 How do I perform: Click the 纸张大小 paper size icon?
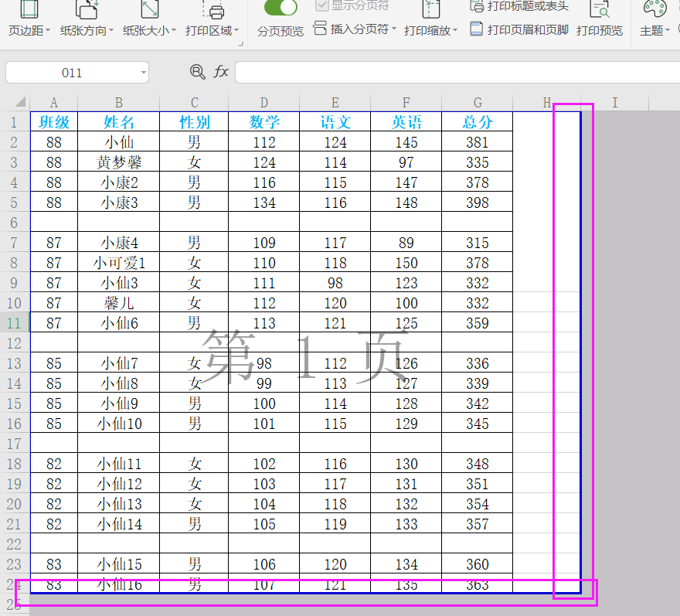(x=150, y=9)
